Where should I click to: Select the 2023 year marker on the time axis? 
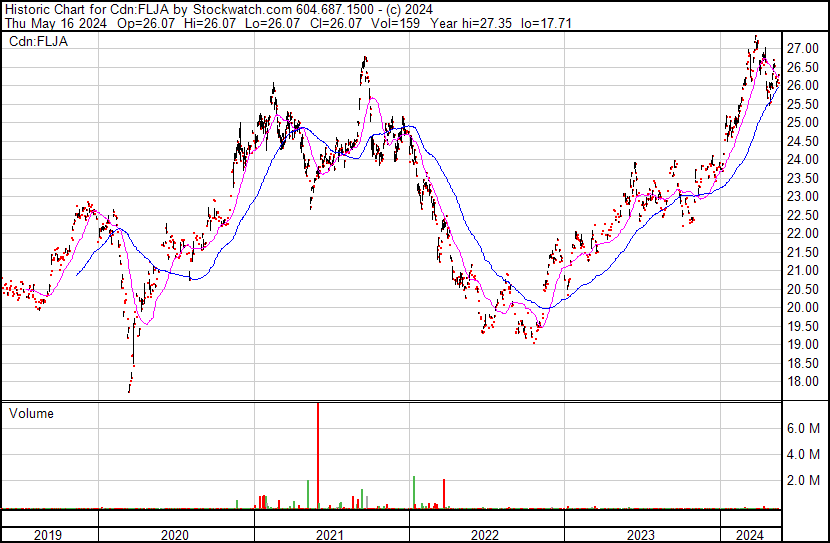(640, 535)
